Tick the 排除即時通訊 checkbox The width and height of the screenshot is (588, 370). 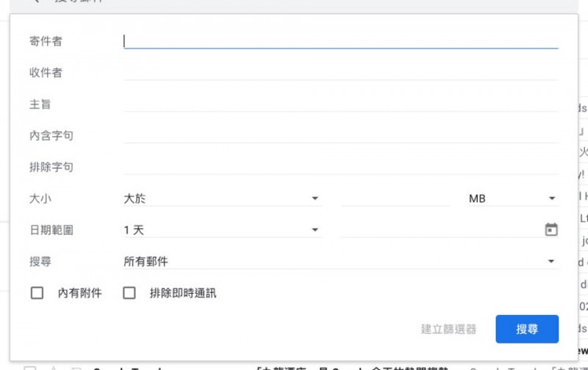click(x=129, y=293)
